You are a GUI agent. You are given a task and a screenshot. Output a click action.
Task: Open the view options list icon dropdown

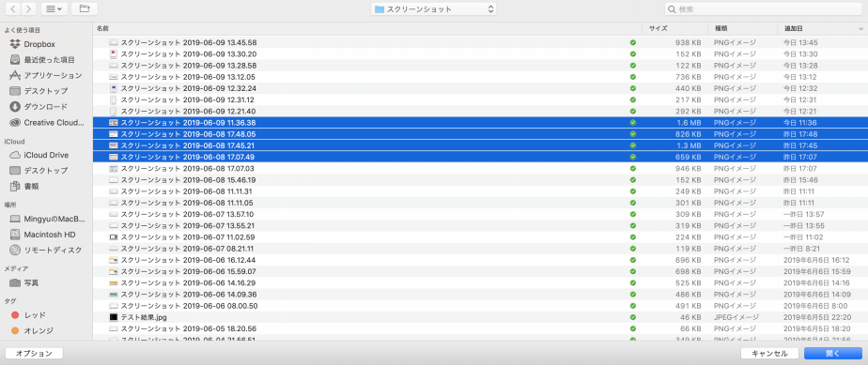coord(54,8)
